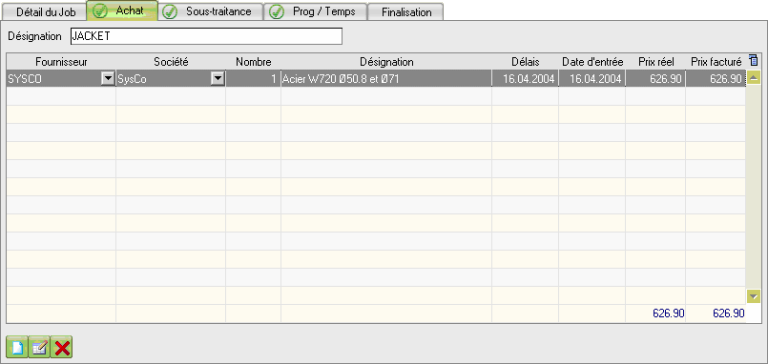Click the Prix facturé column header

click(716, 62)
